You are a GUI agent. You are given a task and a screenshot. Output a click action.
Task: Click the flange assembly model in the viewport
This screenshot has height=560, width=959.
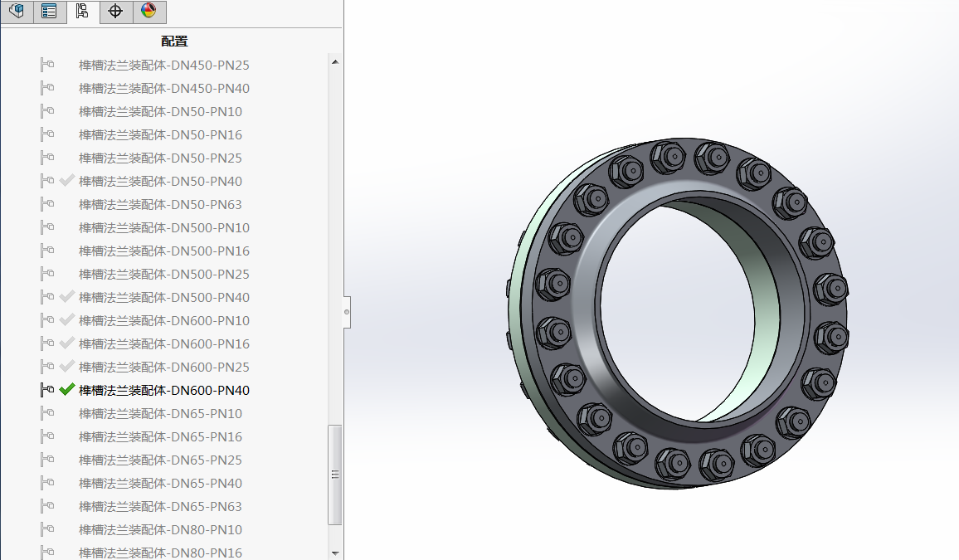pyautogui.click(x=678, y=313)
